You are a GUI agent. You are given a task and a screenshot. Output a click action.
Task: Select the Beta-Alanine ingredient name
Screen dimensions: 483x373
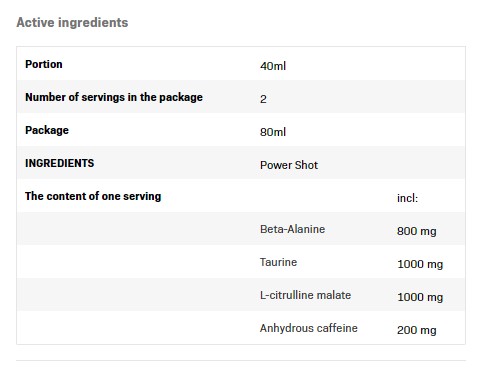(292, 229)
